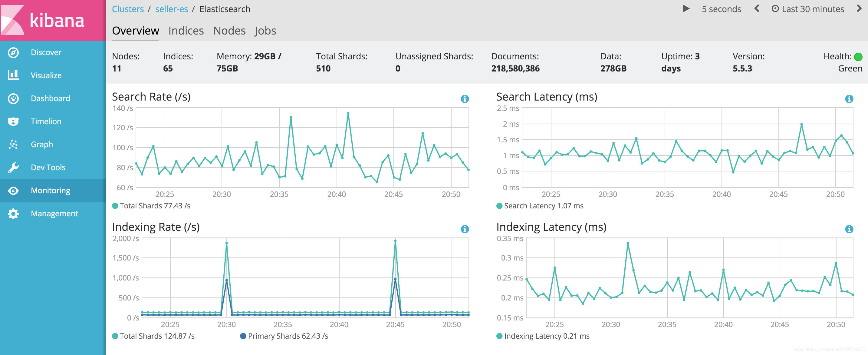The image size is (868, 355).
Task: Click the Indexing Latency (ms) chart title
Action: pyautogui.click(x=551, y=227)
